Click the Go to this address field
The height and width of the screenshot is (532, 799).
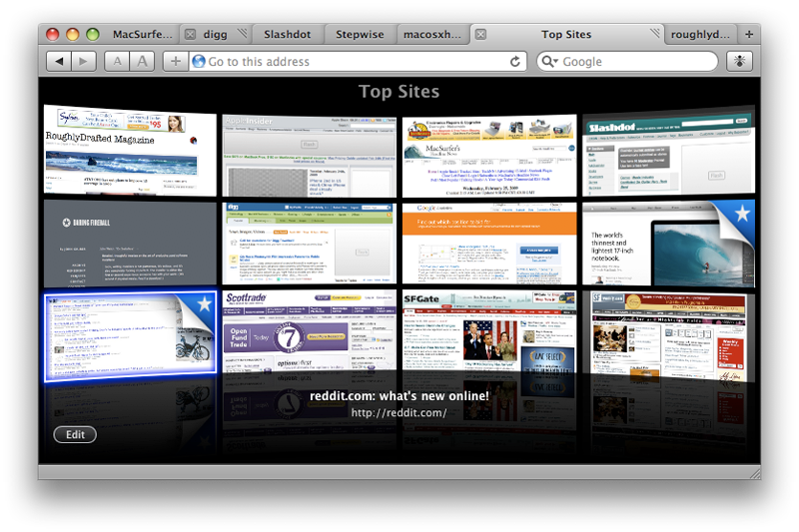(x=357, y=62)
